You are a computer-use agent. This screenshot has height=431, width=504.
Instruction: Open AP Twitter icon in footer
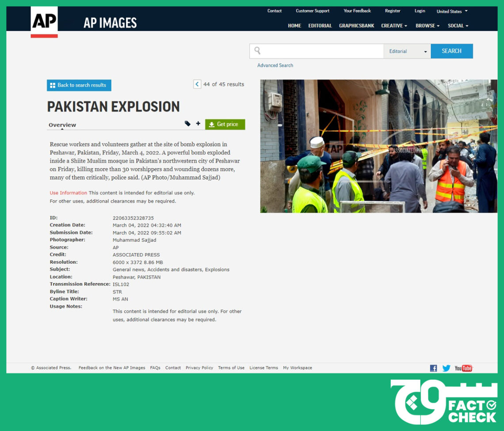pyautogui.click(x=446, y=368)
